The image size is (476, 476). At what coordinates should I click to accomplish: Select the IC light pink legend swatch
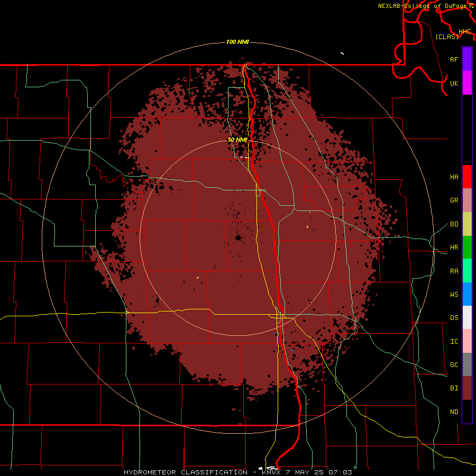point(467,341)
